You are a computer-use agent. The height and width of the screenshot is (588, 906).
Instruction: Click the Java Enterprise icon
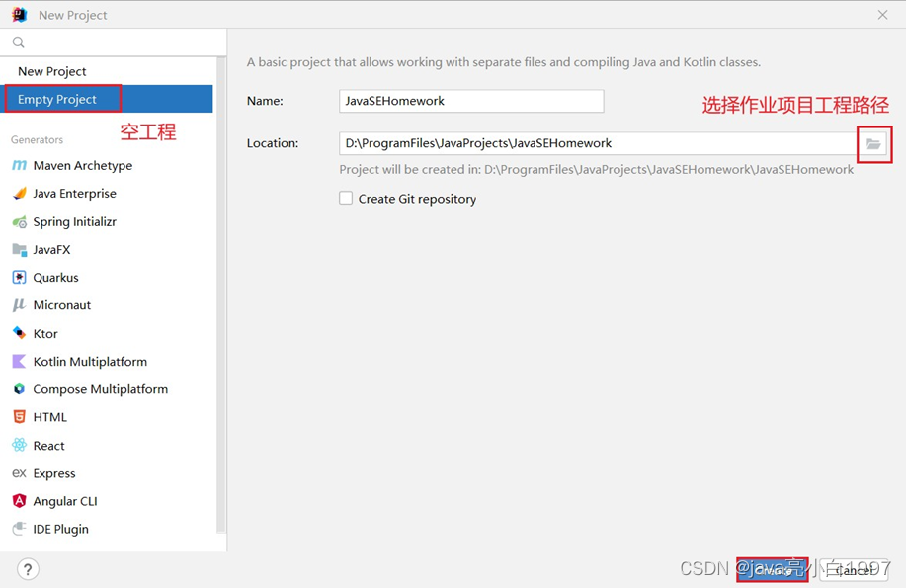(x=19, y=193)
